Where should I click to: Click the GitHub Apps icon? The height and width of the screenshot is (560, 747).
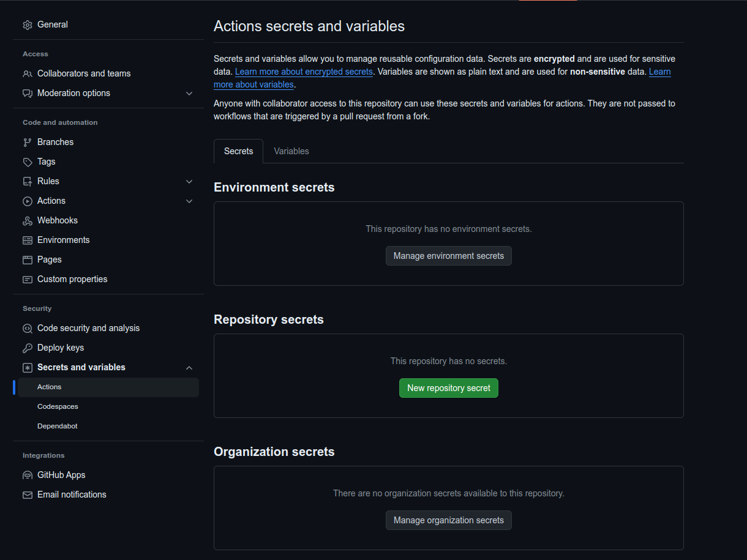coord(28,476)
